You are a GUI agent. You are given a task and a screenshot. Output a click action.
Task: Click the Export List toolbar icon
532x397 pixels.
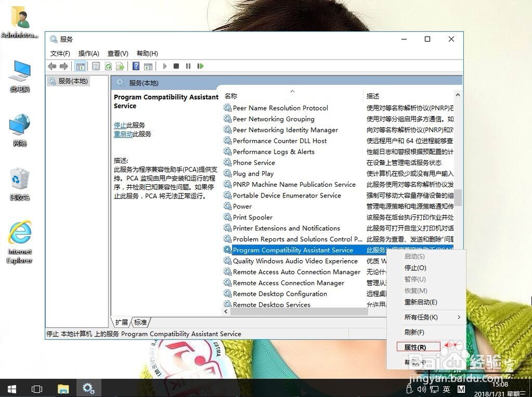pyautogui.click(x=121, y=66)
